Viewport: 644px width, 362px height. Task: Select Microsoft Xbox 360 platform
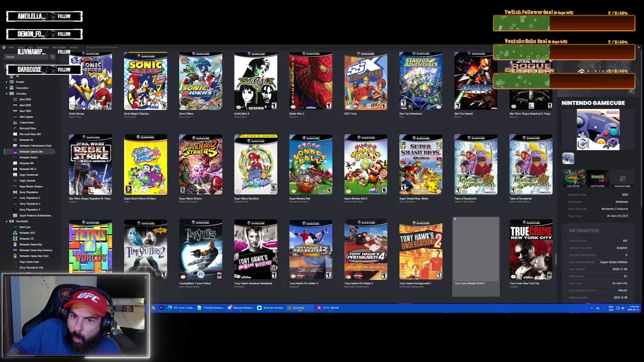point(30,134)
